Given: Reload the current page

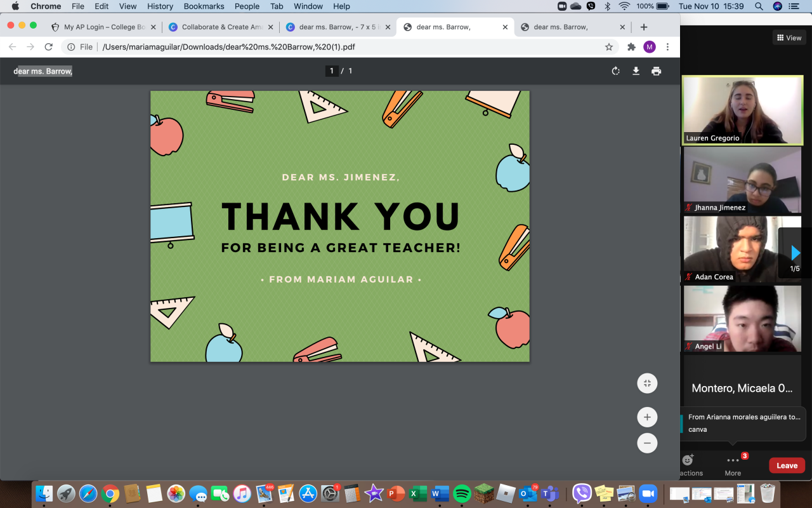Looking at the screenshot, I should [48, 47].
